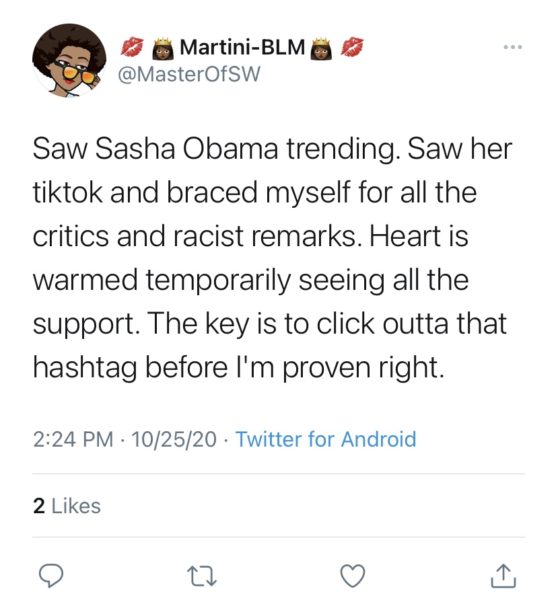Click the crowned face emoji left of Martini-BLM
The width and height of the screenshot is (556, 600).
(163, 49)
